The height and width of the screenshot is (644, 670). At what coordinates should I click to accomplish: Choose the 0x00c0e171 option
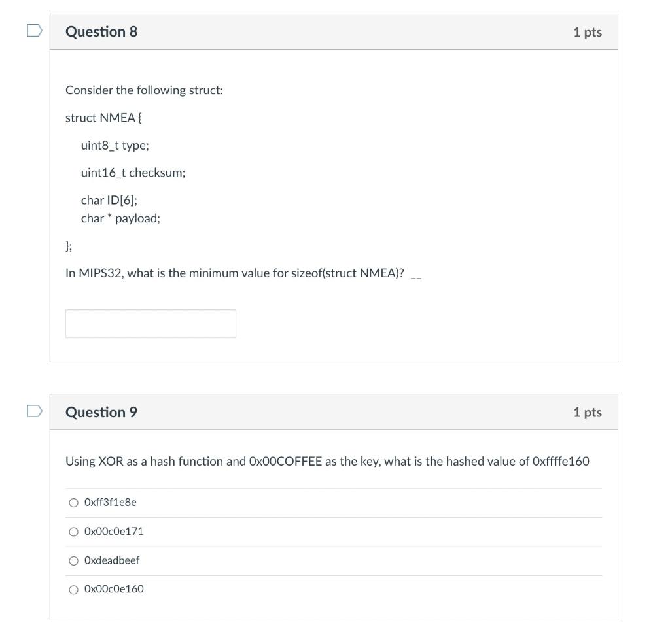[73, 531]
